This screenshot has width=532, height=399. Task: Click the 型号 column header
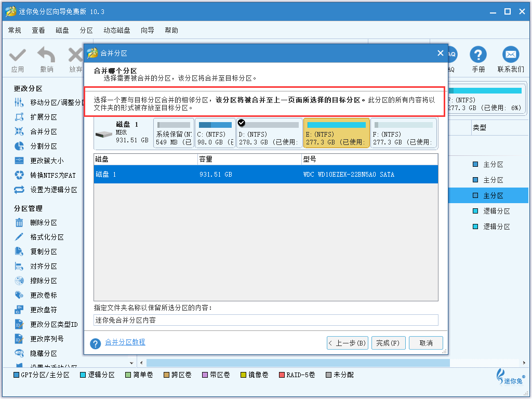pos(369,159)
